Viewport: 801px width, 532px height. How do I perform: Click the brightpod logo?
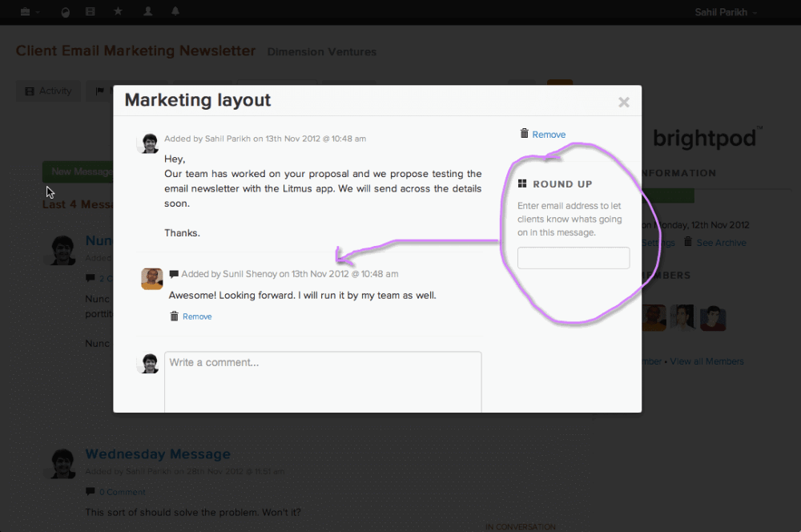pyautogui.click(x=707, y=138)
